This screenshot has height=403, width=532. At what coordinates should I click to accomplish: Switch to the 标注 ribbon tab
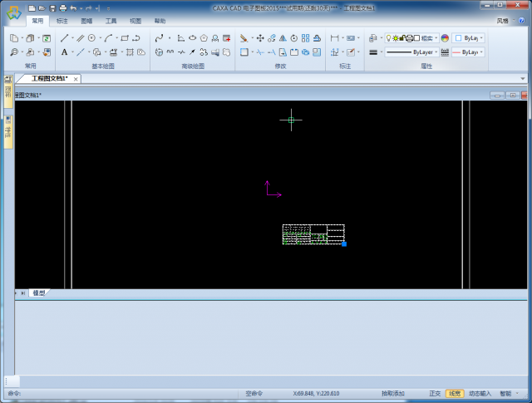pyautogui.click(x=62, y=20)
